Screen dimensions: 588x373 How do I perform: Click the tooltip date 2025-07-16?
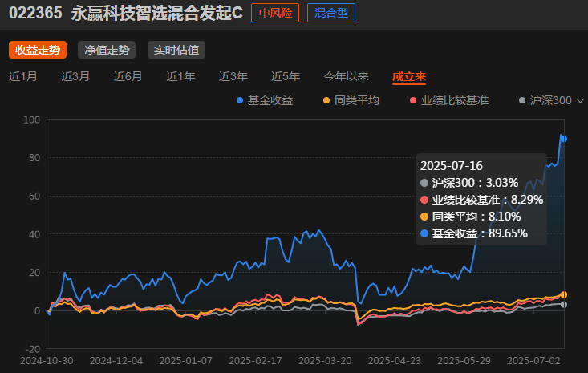point(452,166)
